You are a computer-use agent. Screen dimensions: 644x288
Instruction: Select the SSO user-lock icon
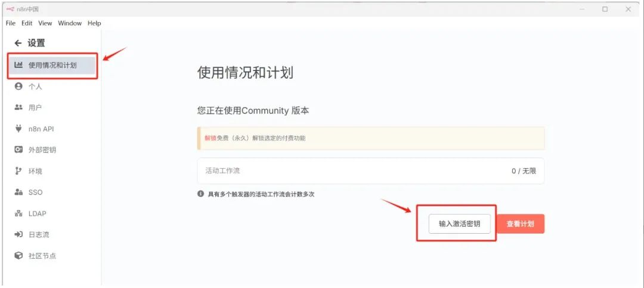(x=18, y=192)
